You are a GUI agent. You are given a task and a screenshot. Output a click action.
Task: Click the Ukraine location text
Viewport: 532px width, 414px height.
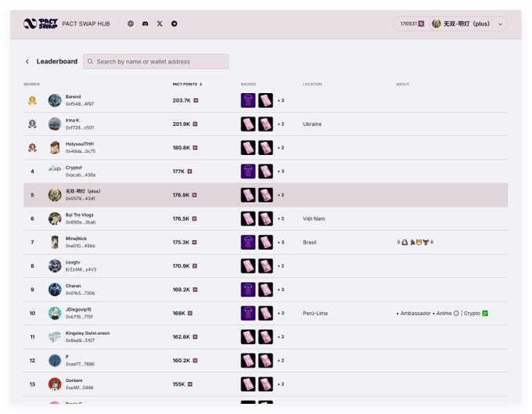312,124
